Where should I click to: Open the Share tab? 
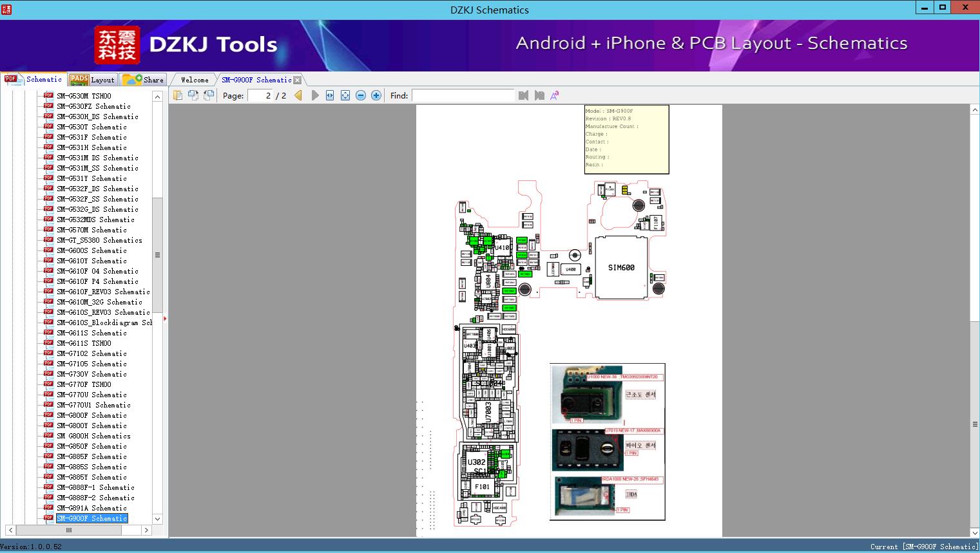[144, 80]
